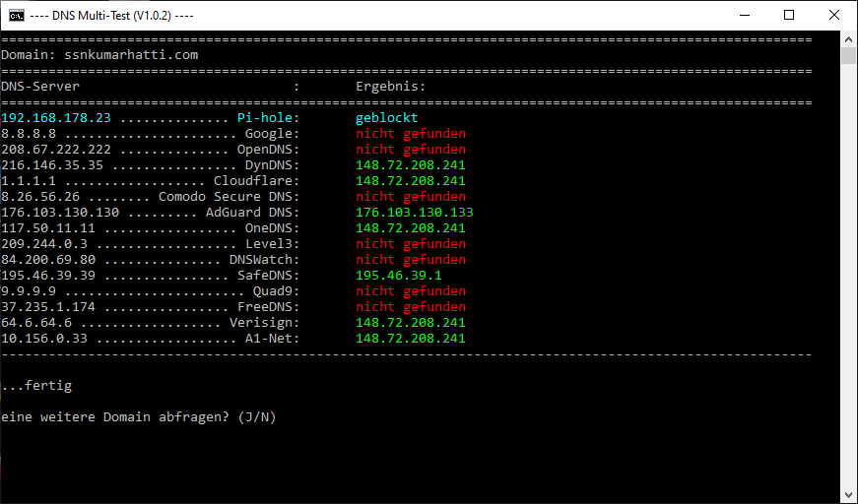858x504 pixels.
Task: Click the scrollbar down arrow
Action: coord(848,495)
